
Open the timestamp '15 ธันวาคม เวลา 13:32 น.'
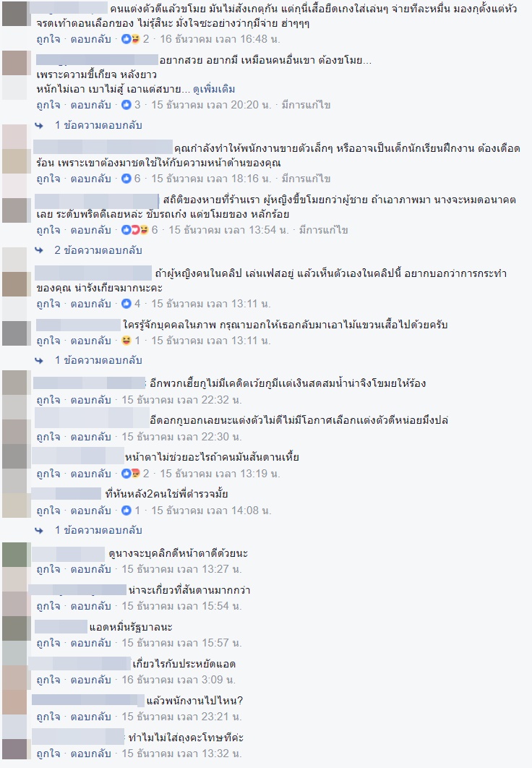(181, 754)
